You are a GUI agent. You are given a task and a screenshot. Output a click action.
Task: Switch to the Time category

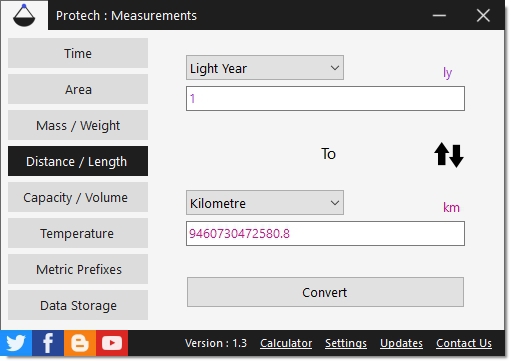(x=78, y=53)
